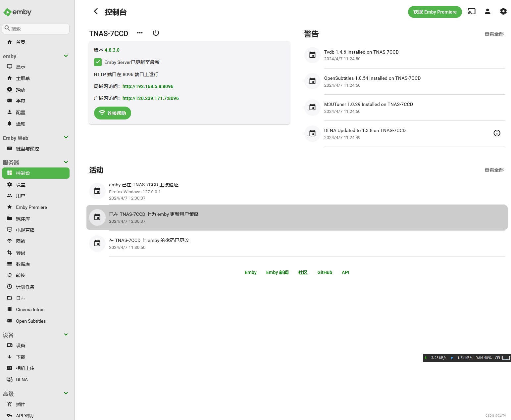Click the Emby Server update status checkmark
Image resolution: width=511 pixels, height=420 pixels.
coord(98,62)
